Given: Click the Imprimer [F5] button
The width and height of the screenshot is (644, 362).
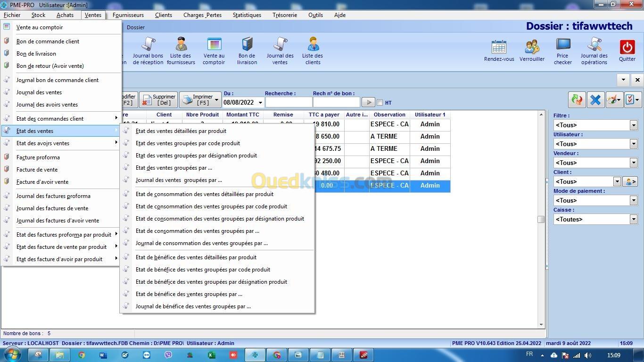Looking at the screenshot, I should pos(200,99).
